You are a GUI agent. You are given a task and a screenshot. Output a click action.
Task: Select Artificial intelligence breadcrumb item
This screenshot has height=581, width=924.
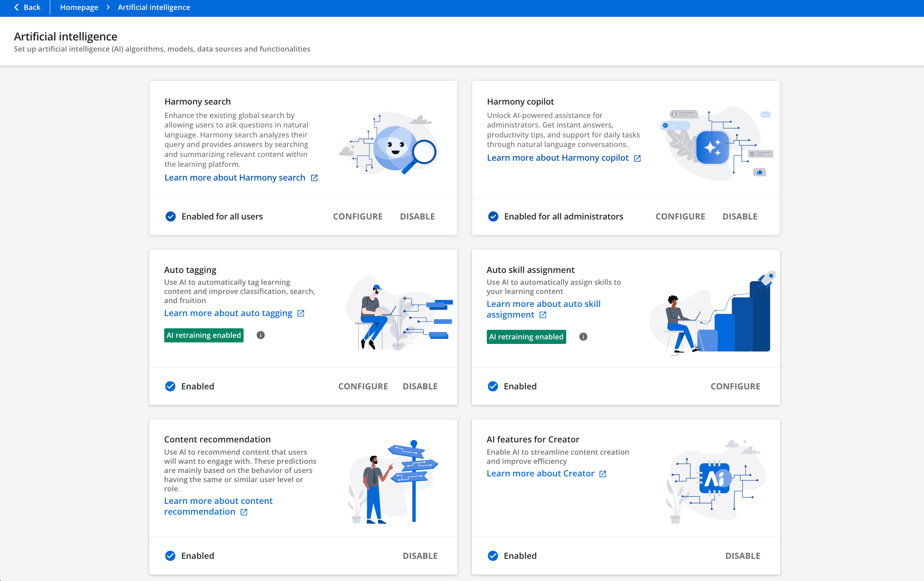click(153, 7)
